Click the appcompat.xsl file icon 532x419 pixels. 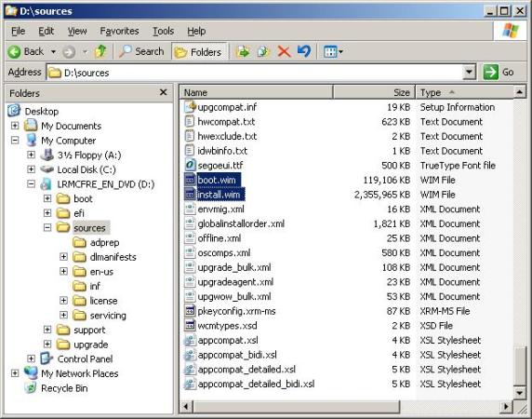[190, 340]
